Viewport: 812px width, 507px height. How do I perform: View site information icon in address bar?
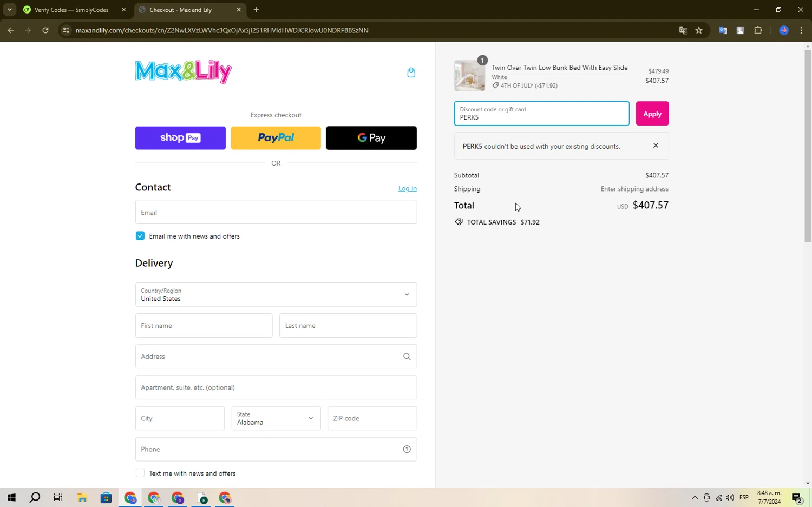[66, 30]
